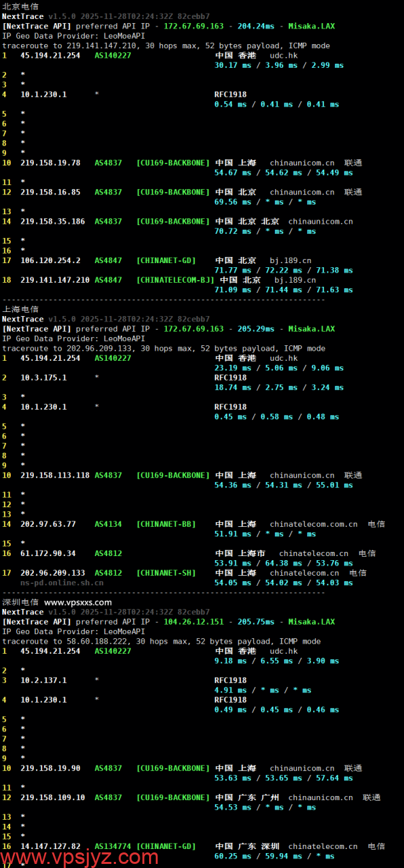The image size is (404, 868).
Task: Click the AS134774 number
Action: pos(113,846)
